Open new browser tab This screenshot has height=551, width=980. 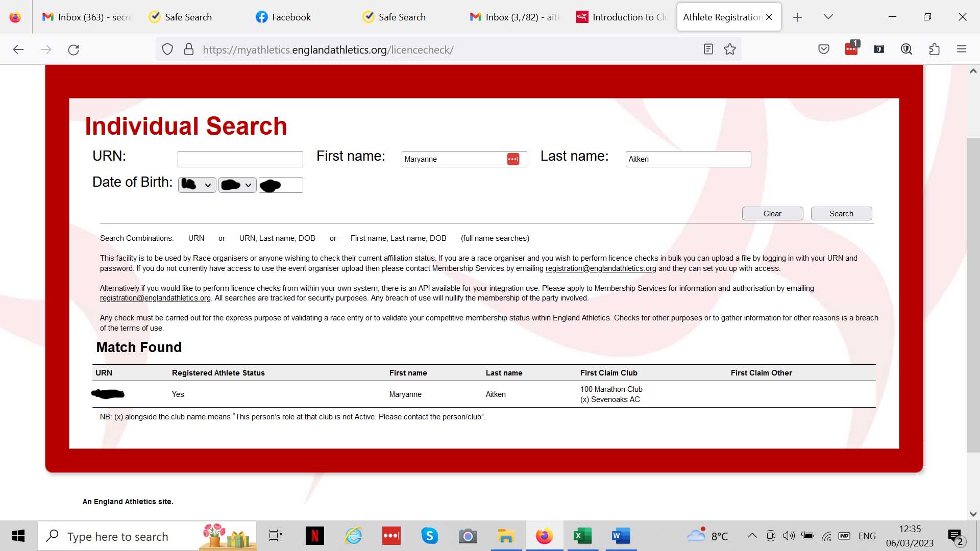[x=797, y=17]
